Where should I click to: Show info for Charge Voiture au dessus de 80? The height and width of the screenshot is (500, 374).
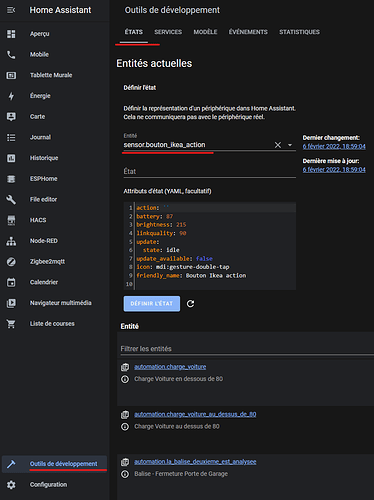[x=125, y=427]
